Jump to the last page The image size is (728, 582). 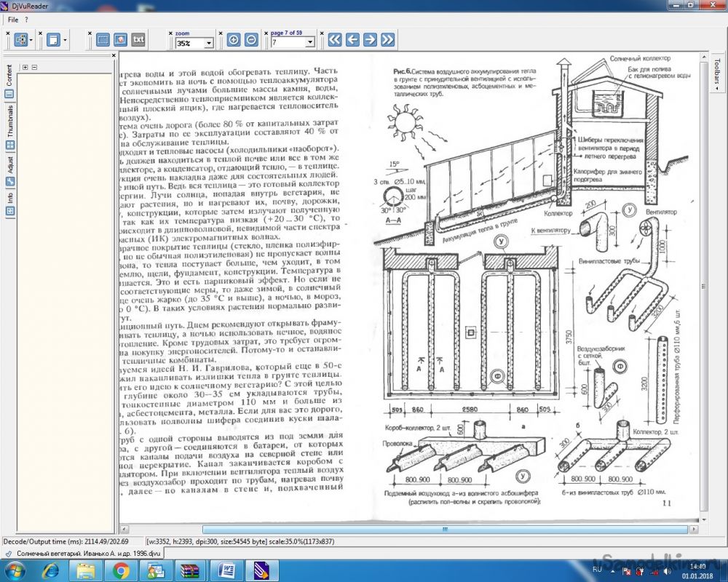point(387,40)
